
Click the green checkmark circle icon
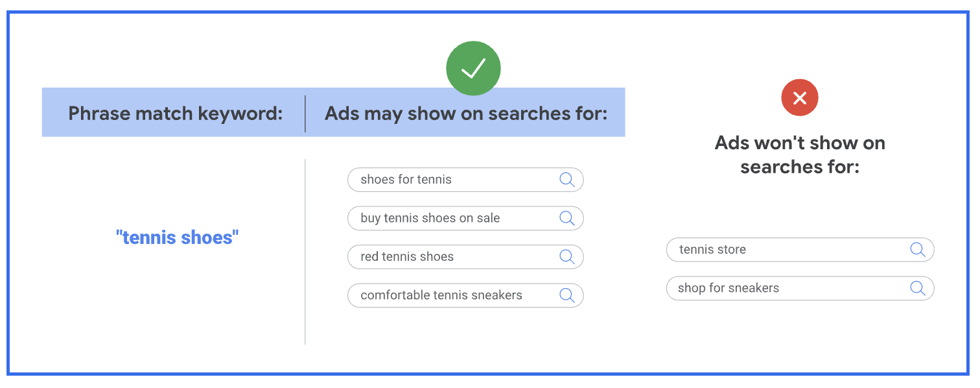[x=473, y=68]
